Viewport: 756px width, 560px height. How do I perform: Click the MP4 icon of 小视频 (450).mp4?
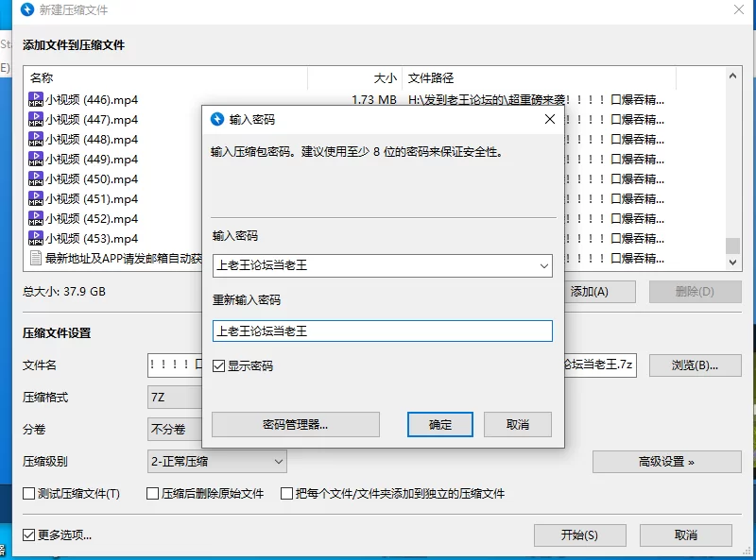click(36, 178)
